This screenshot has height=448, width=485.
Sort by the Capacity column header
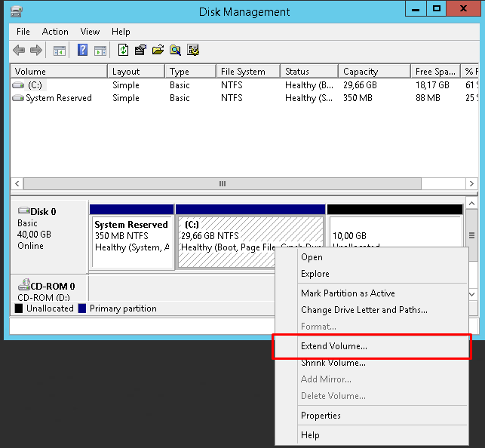pyautogui.click(x=374, y=72)
